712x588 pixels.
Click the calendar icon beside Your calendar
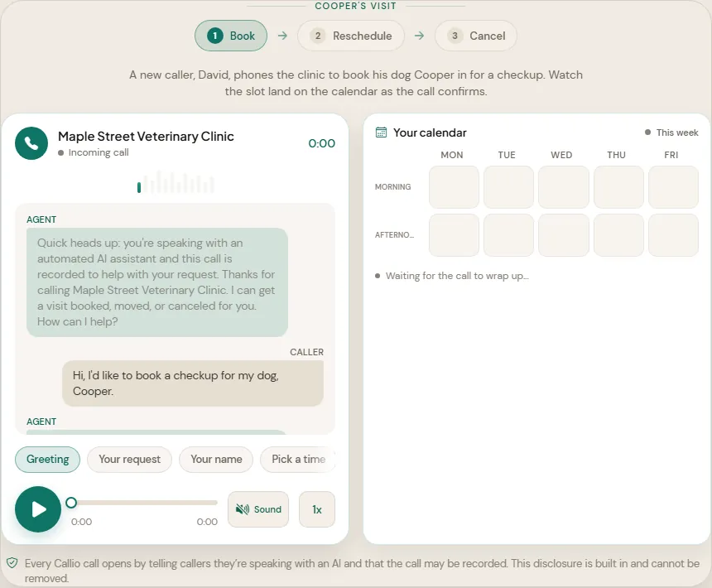381,133
